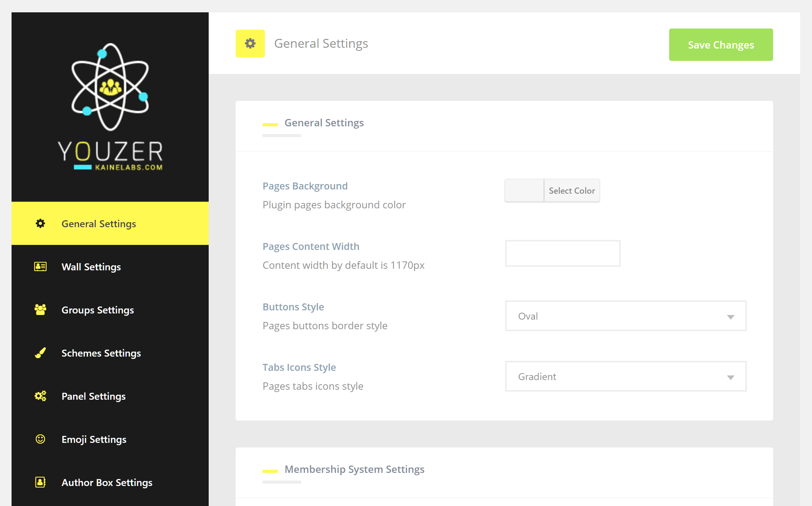The width and height of the screenshot is (812, 506).
Task: Open Panel Settings in sidebar
Action: tap(94, 396)
